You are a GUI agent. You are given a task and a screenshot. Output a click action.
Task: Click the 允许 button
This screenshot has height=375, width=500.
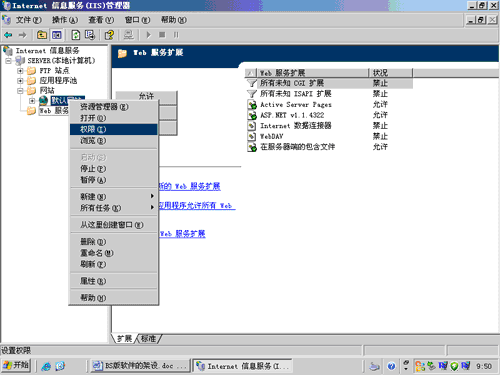pos(146,97)
